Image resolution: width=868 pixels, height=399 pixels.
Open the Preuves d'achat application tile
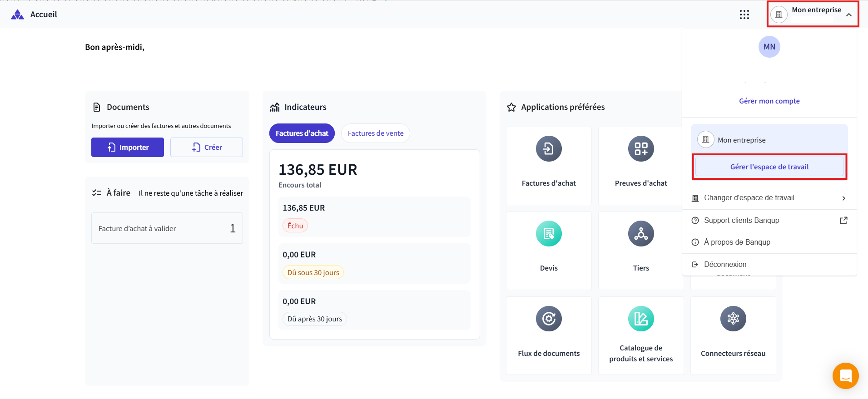point(640,165)
